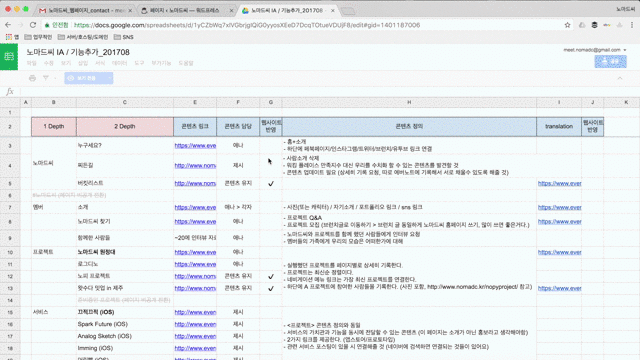Viewport: 640px width, 360px height.
Task: Open the 도구 (Tools) menu
Action: [x=139, y=63]
